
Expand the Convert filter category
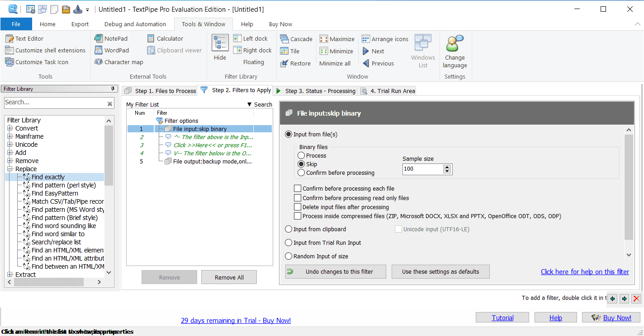coord(10,128)
